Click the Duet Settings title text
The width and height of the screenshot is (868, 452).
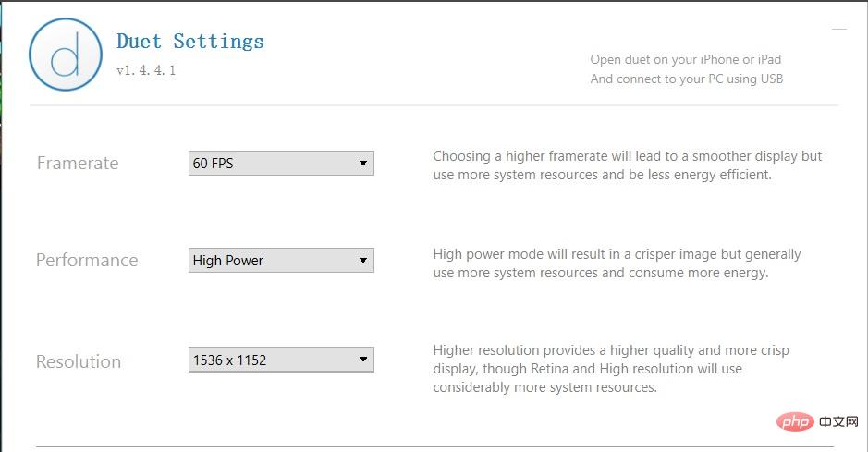tap(189, 42)
